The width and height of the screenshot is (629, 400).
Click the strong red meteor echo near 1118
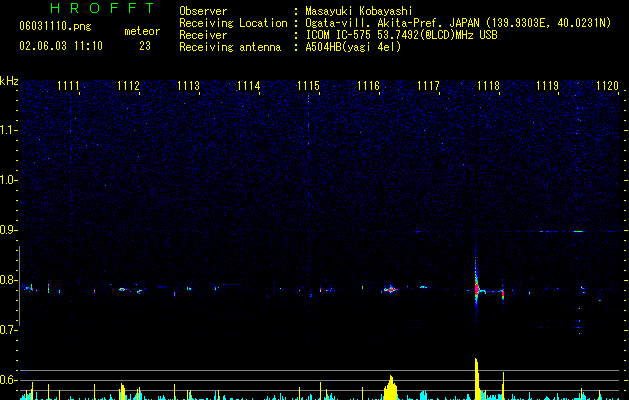point(477,287)
